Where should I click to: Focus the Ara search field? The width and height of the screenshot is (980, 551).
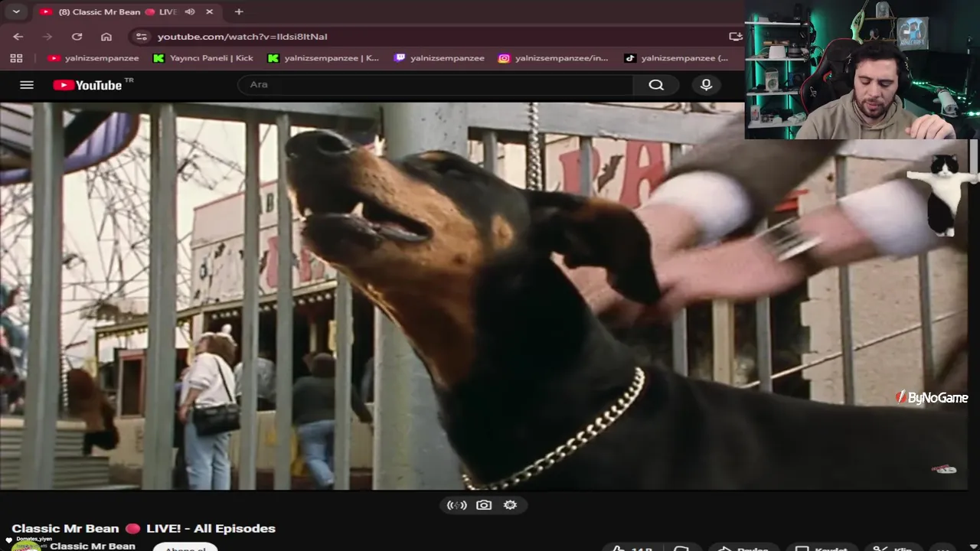pyautogui.click(x=435, y=84)
